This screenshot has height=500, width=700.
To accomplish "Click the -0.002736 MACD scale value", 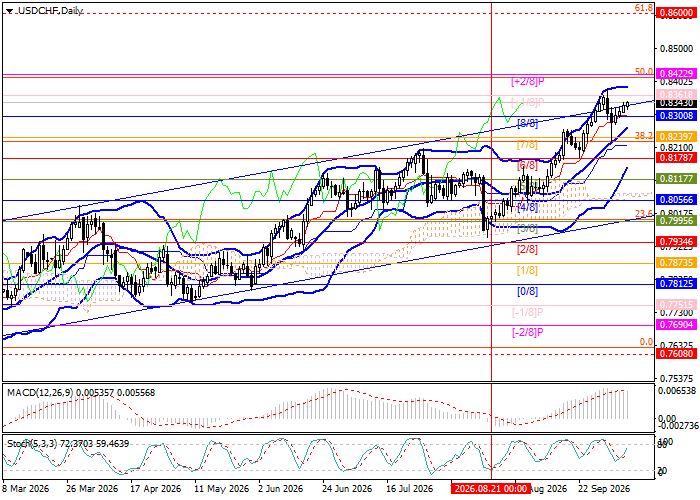I will tap(677, 426).
